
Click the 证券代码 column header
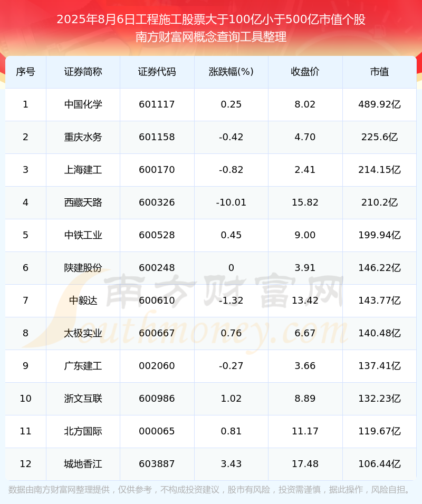[157, 72]
